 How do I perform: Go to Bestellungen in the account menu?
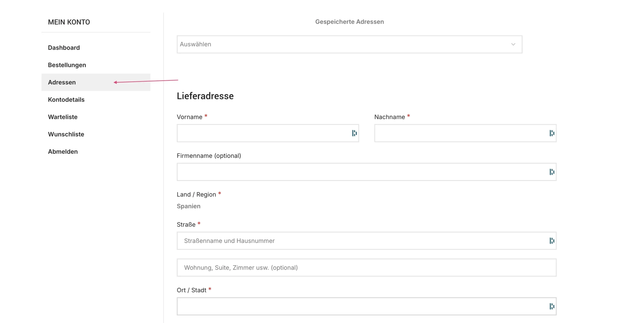(x=67, y=65)
